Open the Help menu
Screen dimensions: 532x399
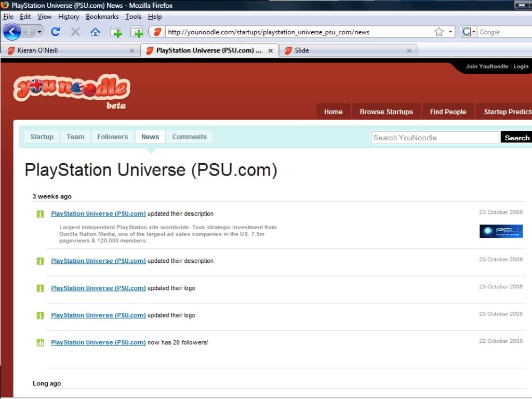[x=155, y=17]
